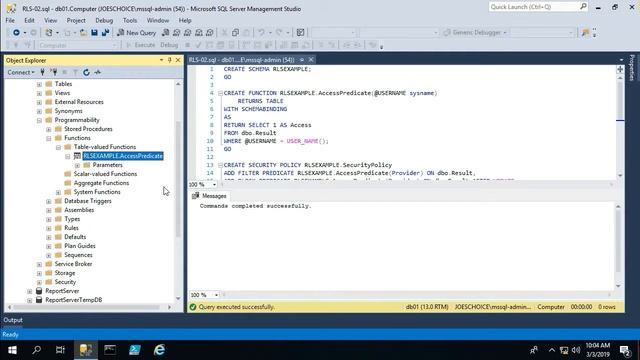Expand the Views folder node

[x=39, y=93]
